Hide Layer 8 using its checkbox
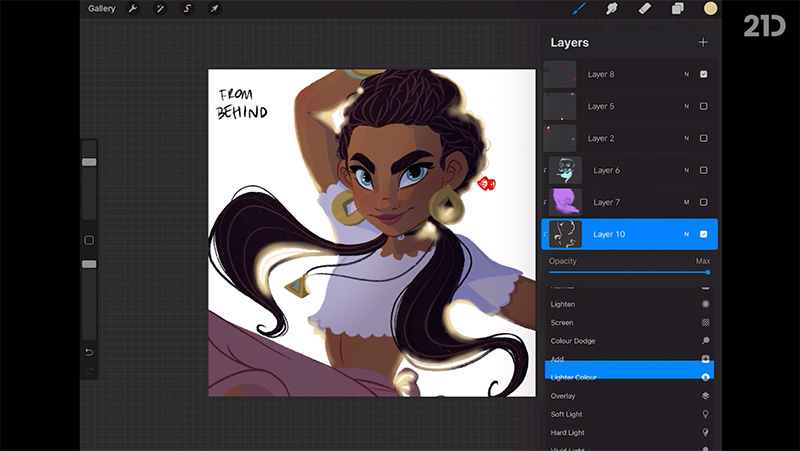The width and height of the screenshot is (800, 451). point(704,74)
